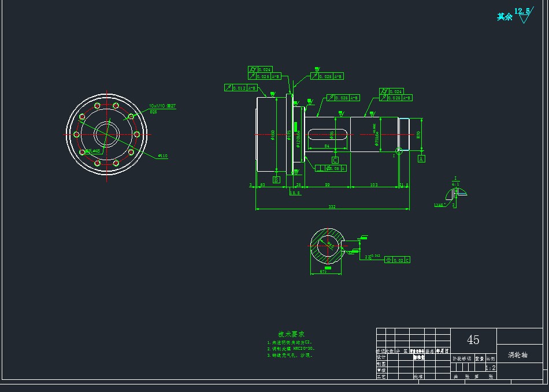Select the φ175 flange diameter dimension
The width and height of the screenshot is (549, 392).
click(289, 135)
